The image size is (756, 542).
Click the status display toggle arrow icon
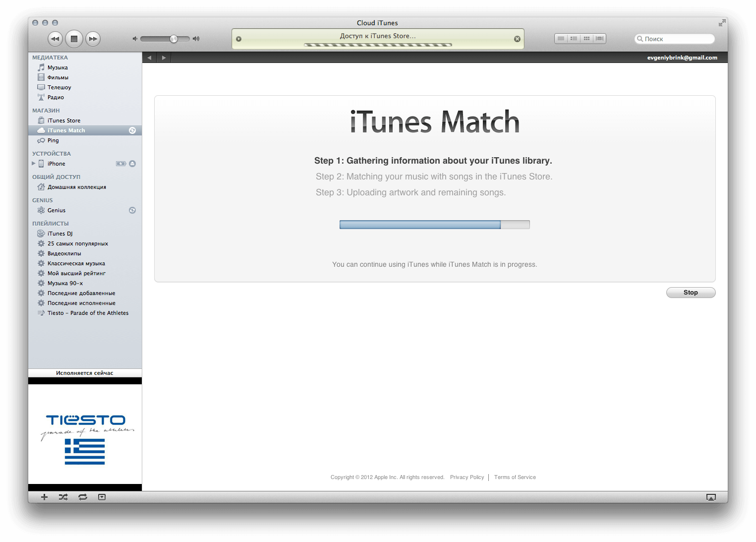[238, 39]
